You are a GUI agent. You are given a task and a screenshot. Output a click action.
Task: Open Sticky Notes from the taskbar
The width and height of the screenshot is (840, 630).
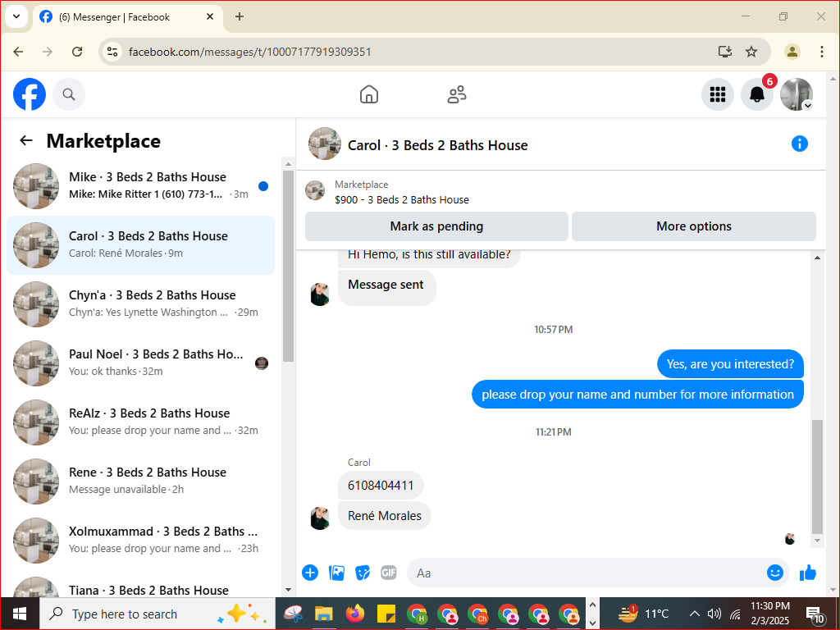386,614
